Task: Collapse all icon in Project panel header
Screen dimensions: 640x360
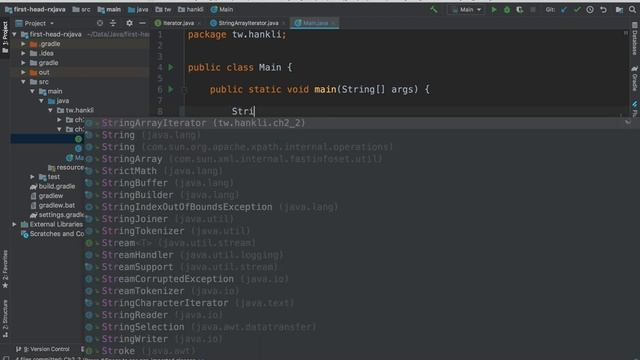Action: click(x=113, y=23)
